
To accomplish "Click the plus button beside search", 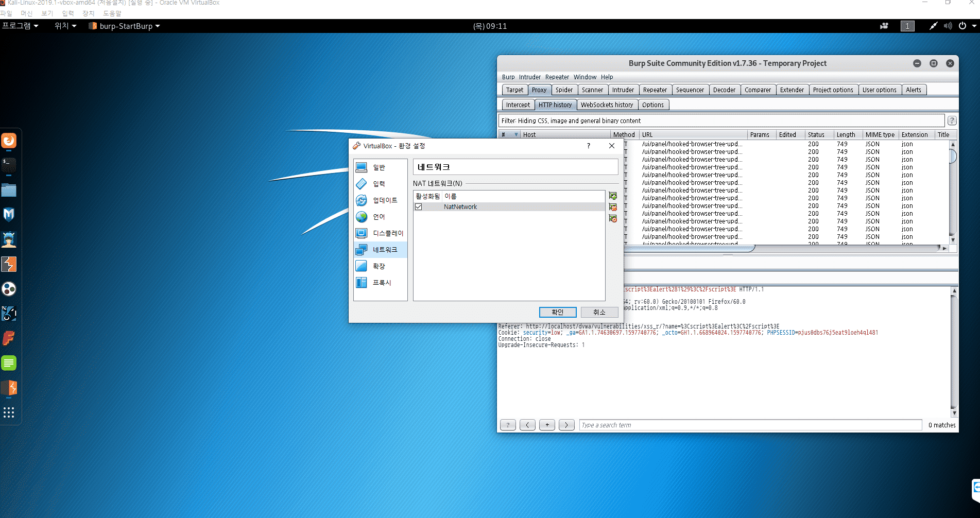I will tap(547, 425).
